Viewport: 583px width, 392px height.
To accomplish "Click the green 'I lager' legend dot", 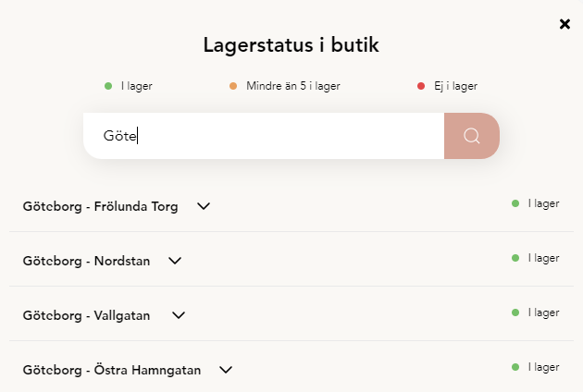I will 108,86.
